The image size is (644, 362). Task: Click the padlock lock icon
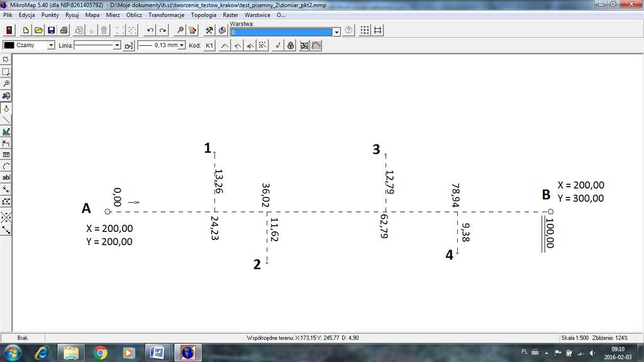point(291,45)
